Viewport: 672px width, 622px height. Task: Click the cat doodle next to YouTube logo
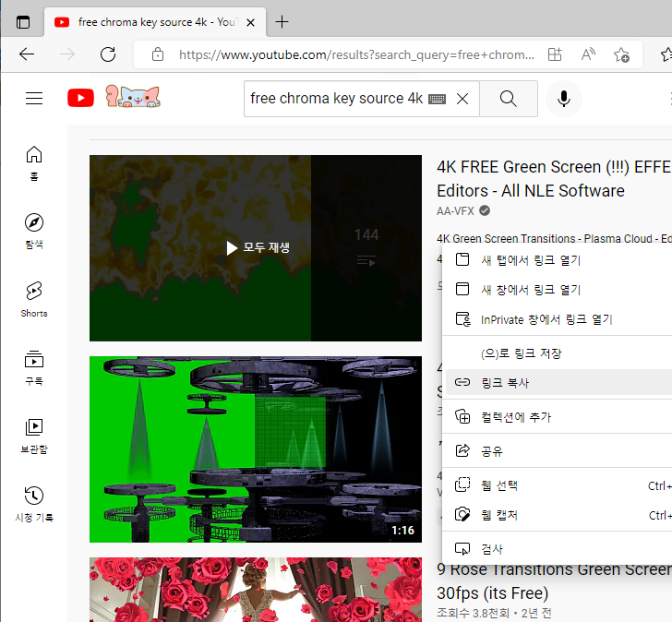(133, 96)
